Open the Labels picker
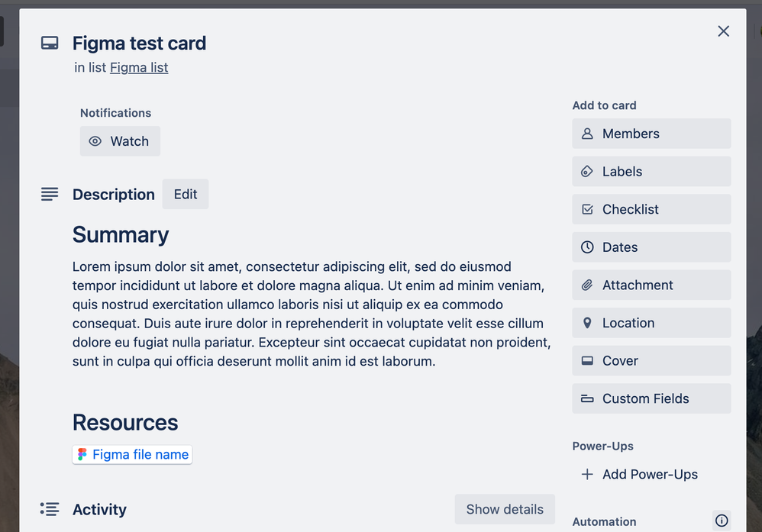This screenshot has width=762, height=532. pos(651,172)
